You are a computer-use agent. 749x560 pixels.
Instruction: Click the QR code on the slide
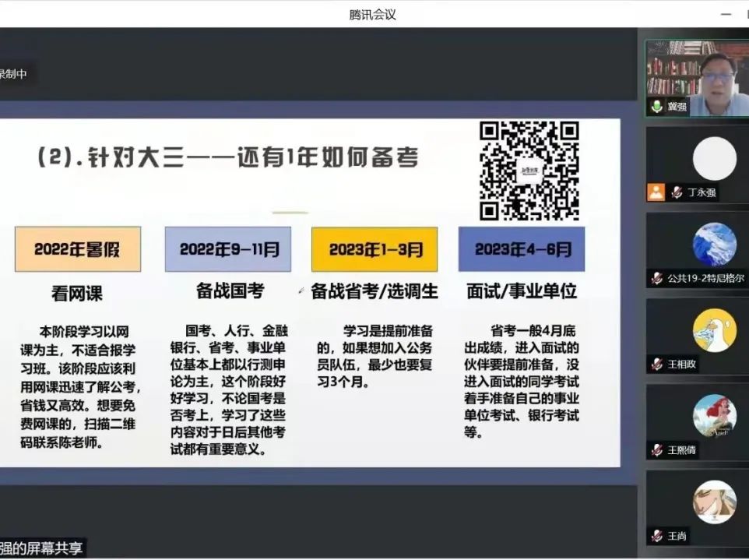coord(529,171)
